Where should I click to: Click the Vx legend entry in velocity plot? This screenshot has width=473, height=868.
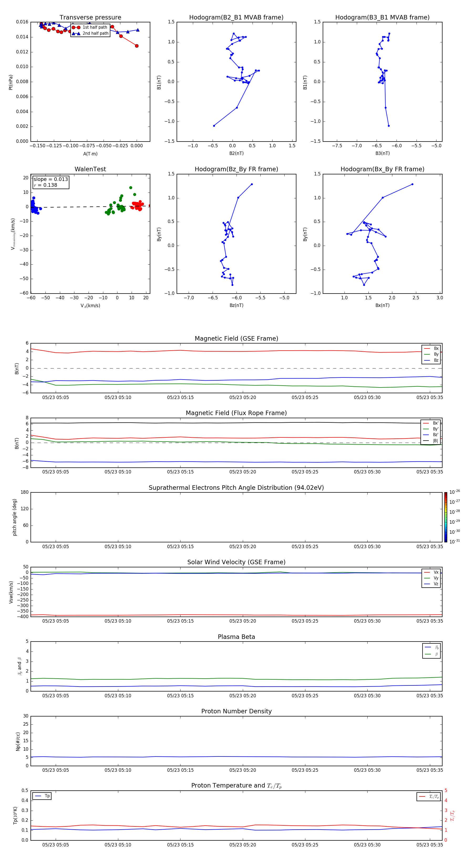click(431, 573)
